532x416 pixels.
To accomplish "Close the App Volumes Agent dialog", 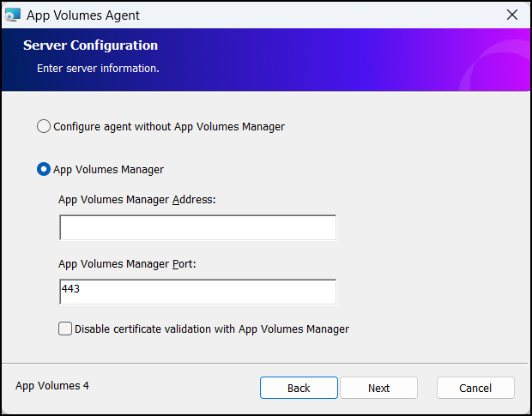I will click(x=512, y=15).
